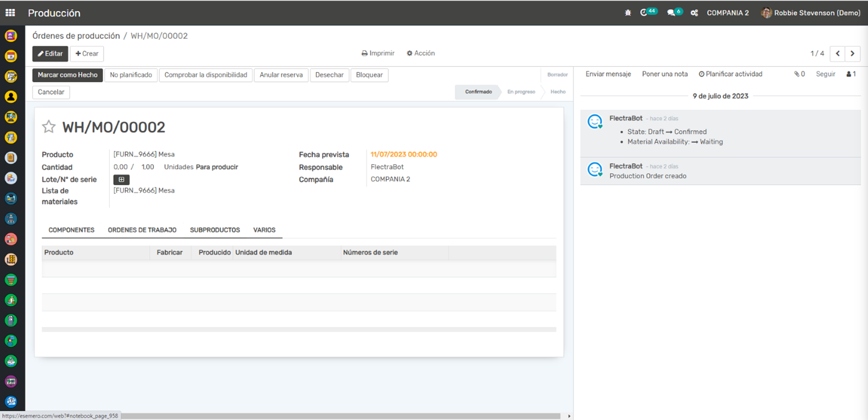Switch to the SUBPRODUCTOS tab

tap(214, 230)
